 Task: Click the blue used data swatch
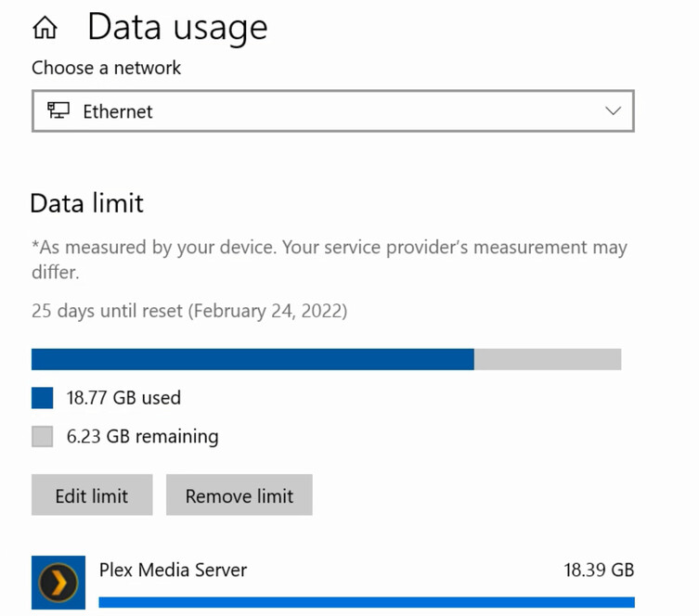tap(43, 398)
